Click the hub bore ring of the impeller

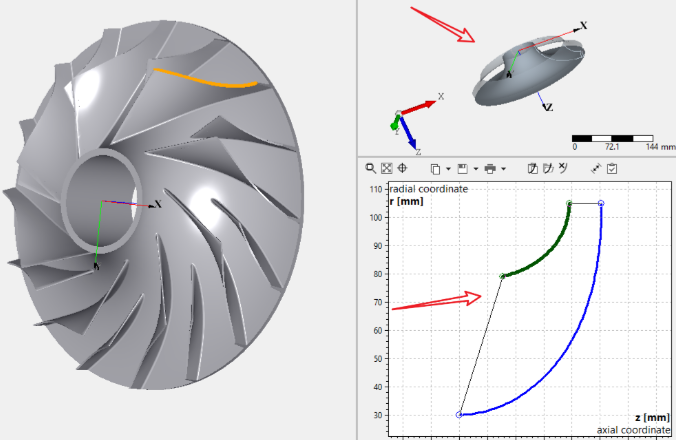click(101, 201)
